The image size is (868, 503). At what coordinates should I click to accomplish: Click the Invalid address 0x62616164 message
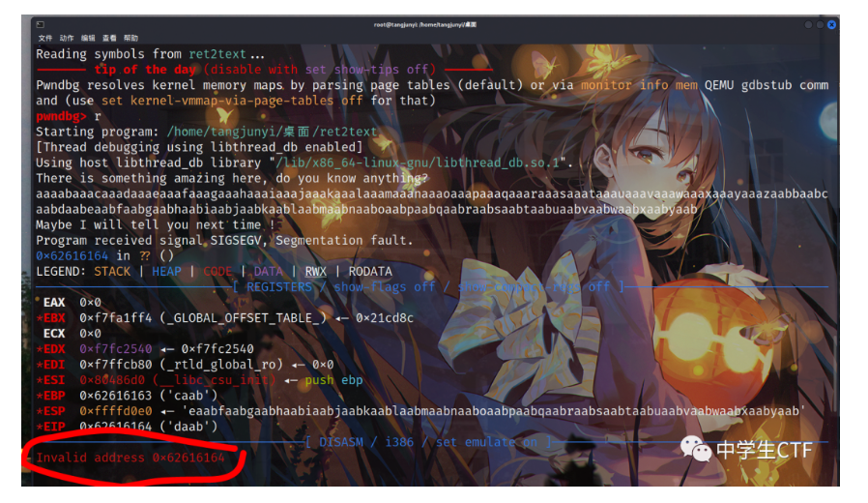point(130,458)
